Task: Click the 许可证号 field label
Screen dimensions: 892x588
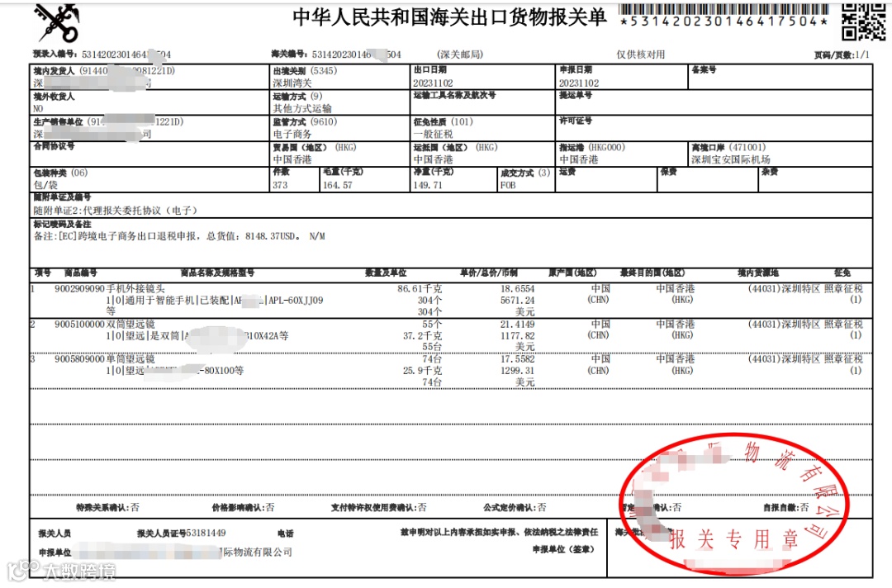Action: 576,121
